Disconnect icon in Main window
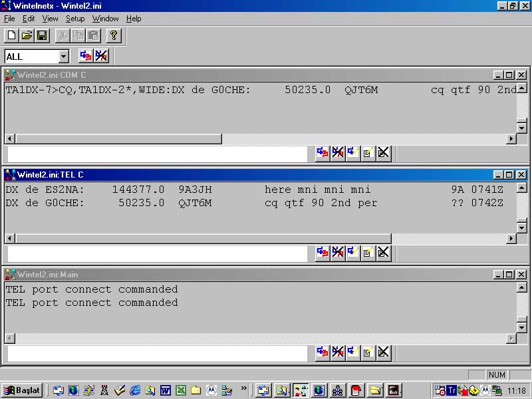532x399 pixels. (x=338, y=353)
